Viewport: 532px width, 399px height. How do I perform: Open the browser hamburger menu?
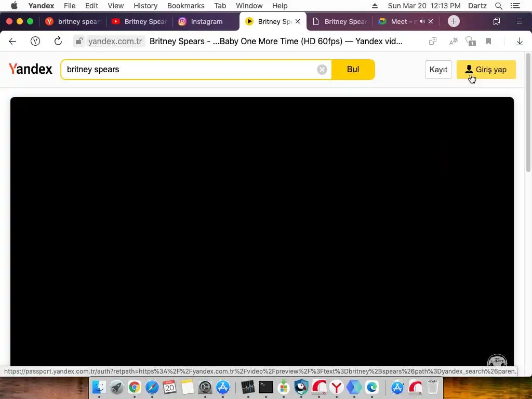tap(519, 21)
